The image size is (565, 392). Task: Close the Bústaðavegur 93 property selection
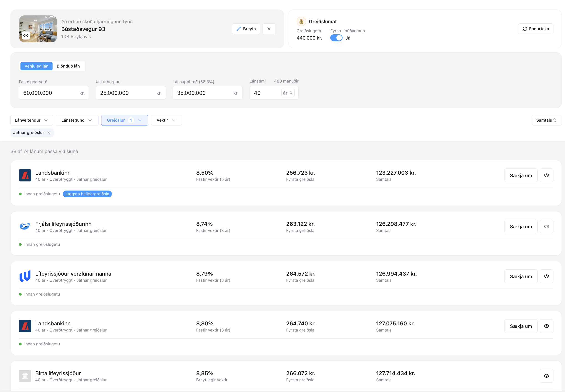coord(269,29)
